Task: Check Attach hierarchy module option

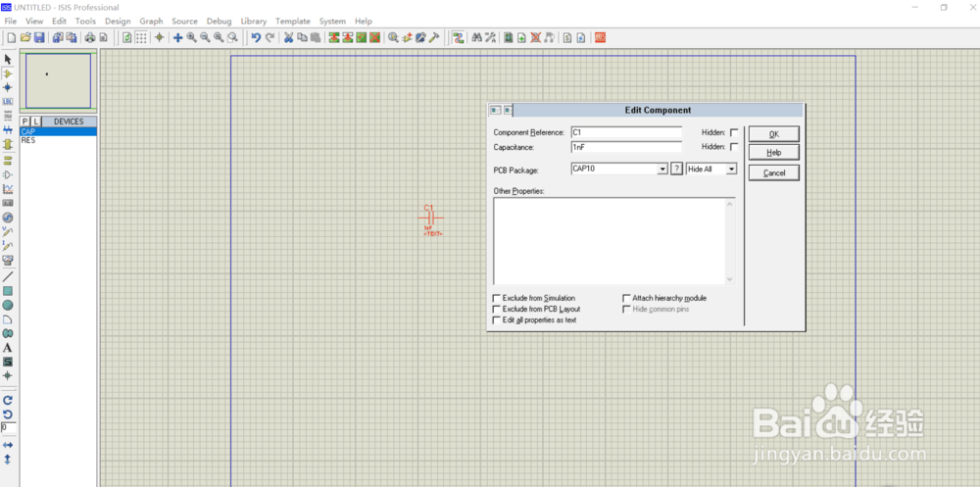Action: (627, 298)
